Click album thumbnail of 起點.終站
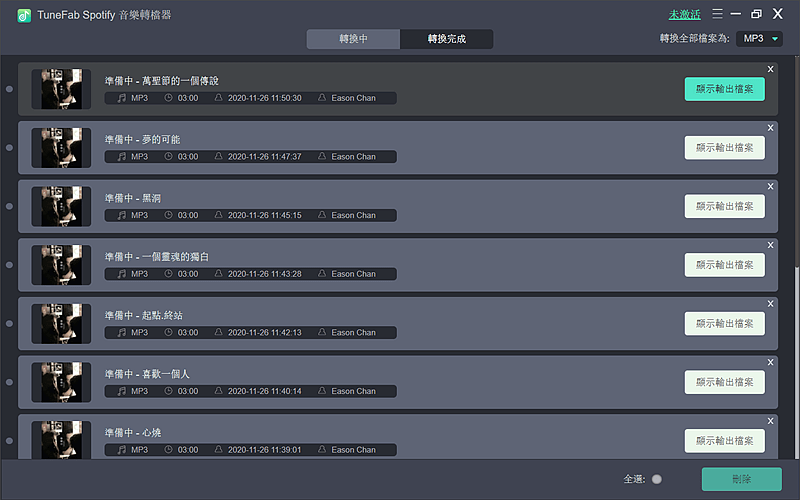This screenshot has width=800, height=500. tap(61, 324)
